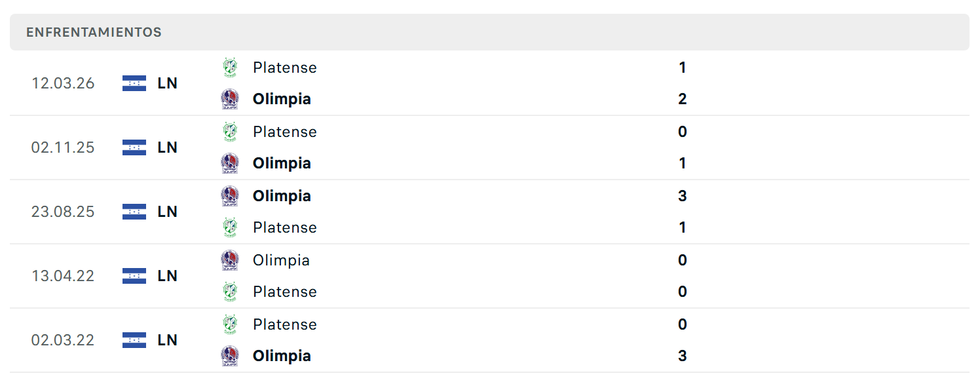Click Platense crest in 13.04.22 match
The height and width of the screenshot is (386, 980).
pyautogui.click(x=229, y=292)
